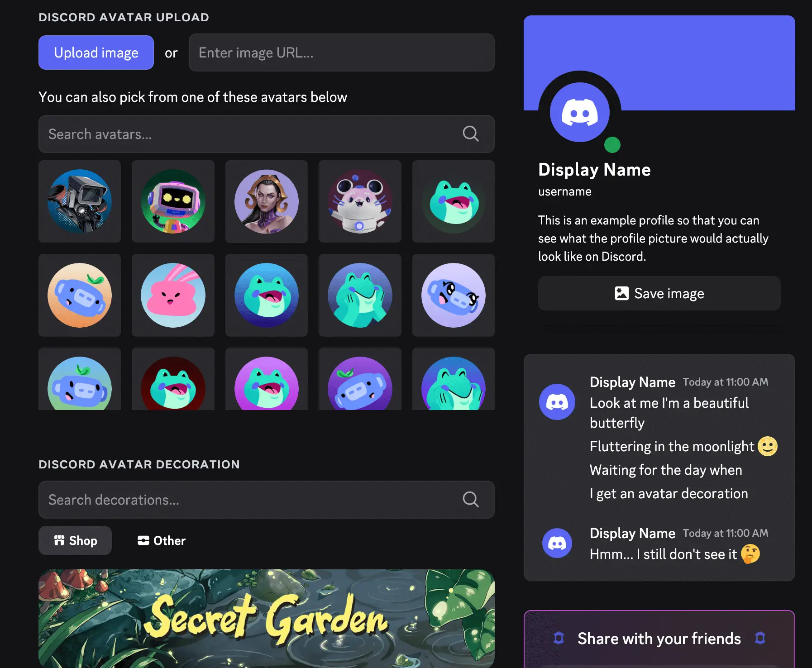
Task: Pick the blushing frog holding cheeks avatar
Action: (x=360, y=295)
